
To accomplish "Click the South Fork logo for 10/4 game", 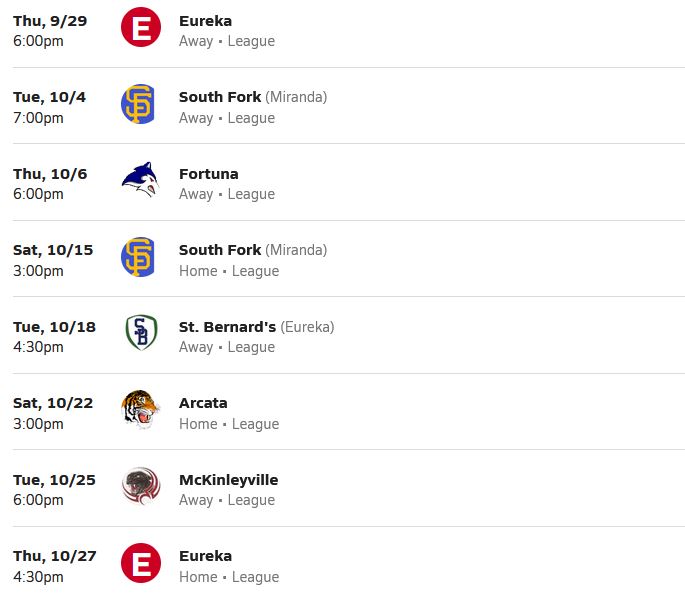I will coord(138,104).
